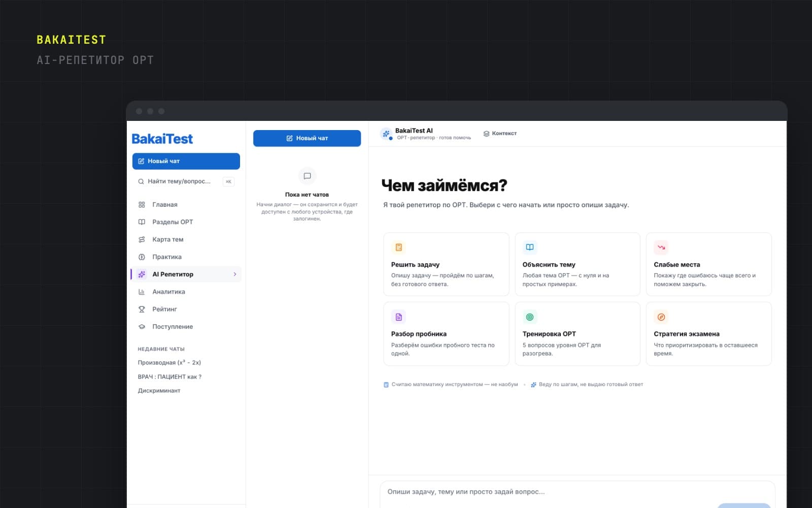Open Разделы ОРТ in the sidebar

click(186, 222)
